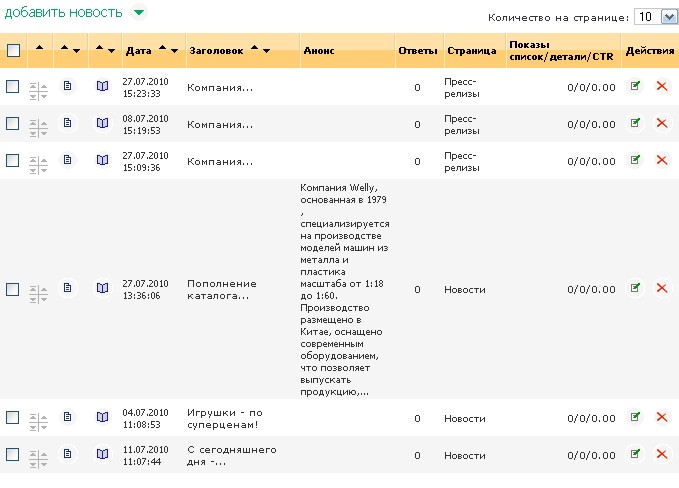Image resolution: width=679 pixels, height=488 pixels.
Task: Expand the green arrow next to "добавить новость"
Action: [x=139, y=13]
